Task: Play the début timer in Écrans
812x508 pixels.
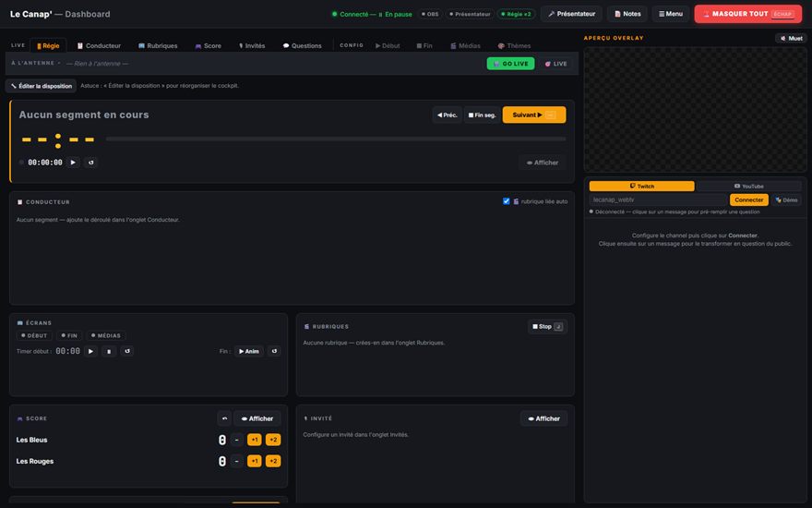Action: pos(90,351)
